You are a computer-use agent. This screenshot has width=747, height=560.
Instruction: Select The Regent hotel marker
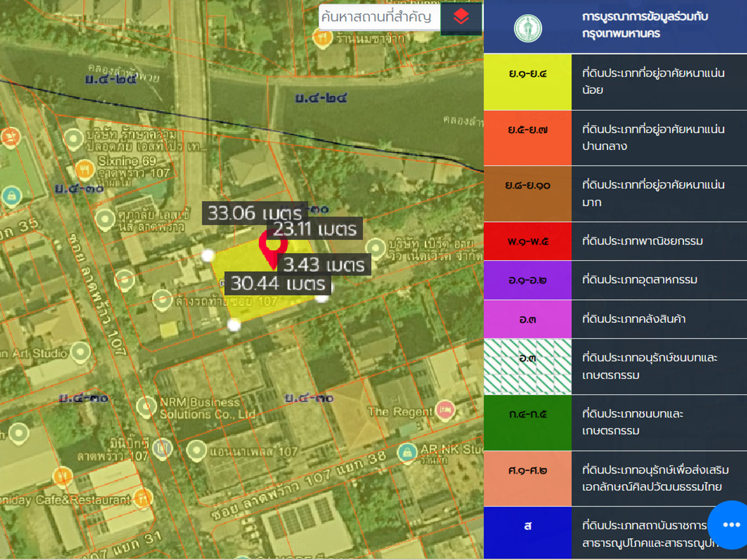445,409
